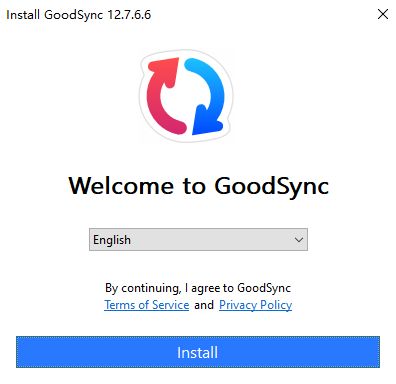Viewport: 396px width, 384px height.
Task: Click the 'Install GoodSync 12.7.6.6' window title
Action: coord(79,15)
